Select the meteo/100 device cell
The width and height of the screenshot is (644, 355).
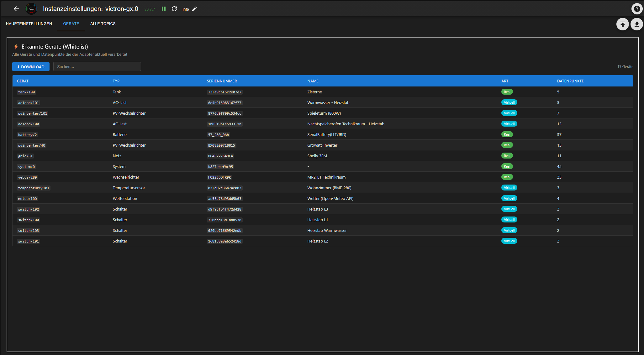[x=28, y=199]
